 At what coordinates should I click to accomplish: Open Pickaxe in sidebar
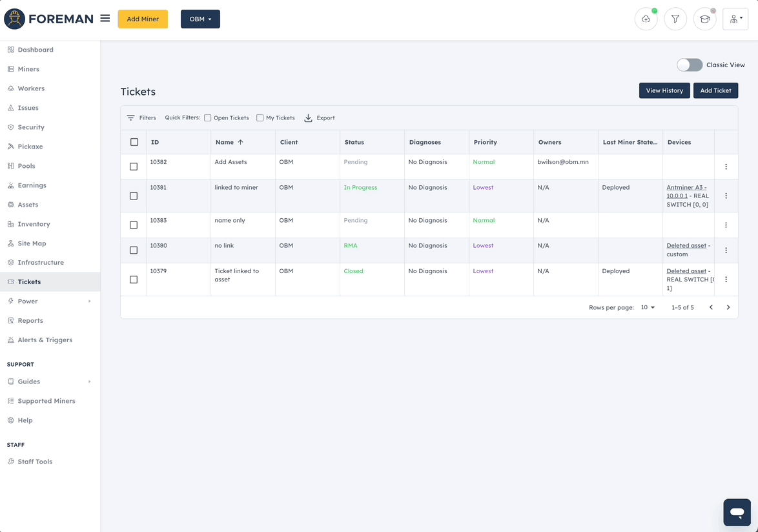[x=50, y=147]
